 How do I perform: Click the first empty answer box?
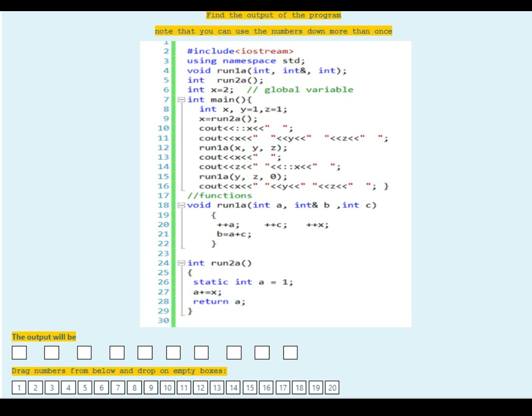pyautogui.click(x=20, y=352)
